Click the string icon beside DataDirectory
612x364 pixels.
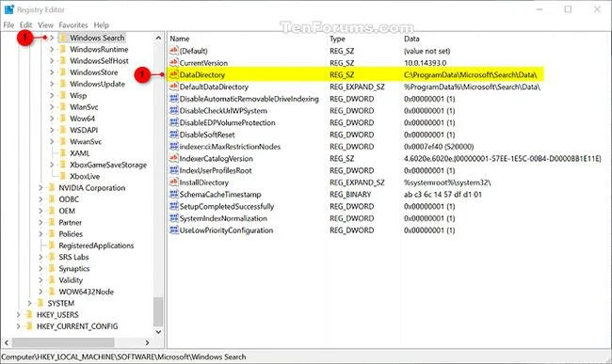[x=174, y=74]
